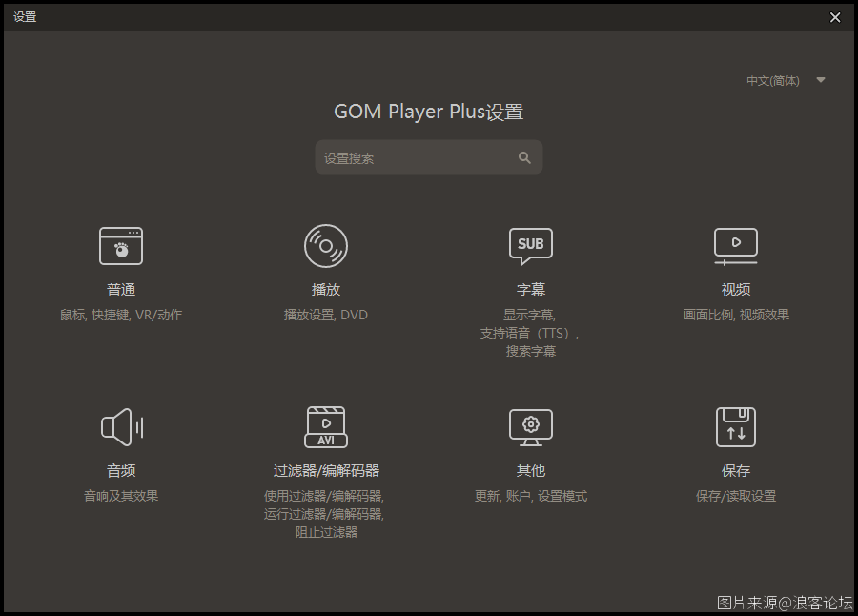The height and width of the screenshot is (616, 858).
Task: Click the 设置 window title text
Action: tap(25, 17)
